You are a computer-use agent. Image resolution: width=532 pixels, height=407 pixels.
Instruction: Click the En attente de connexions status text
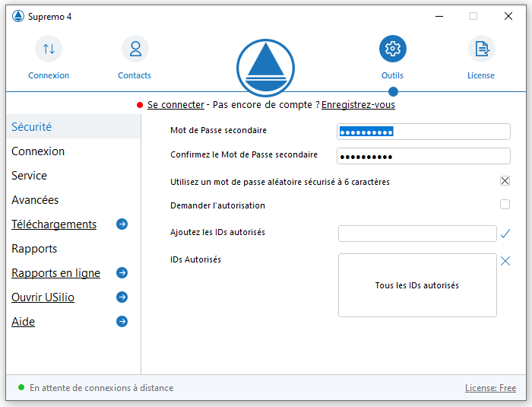[101, 388]
